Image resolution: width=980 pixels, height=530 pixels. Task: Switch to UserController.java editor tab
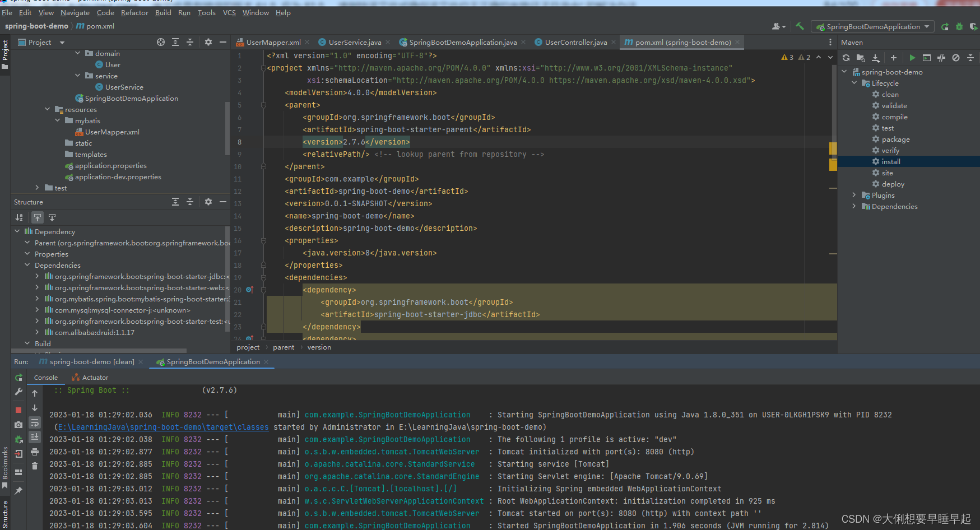pos(576,42)
